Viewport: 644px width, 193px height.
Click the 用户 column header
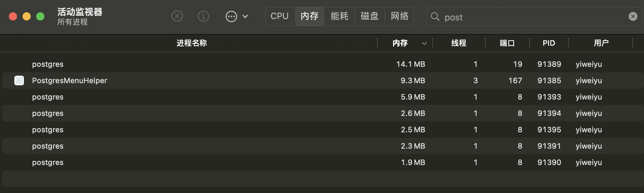[601, 43]
